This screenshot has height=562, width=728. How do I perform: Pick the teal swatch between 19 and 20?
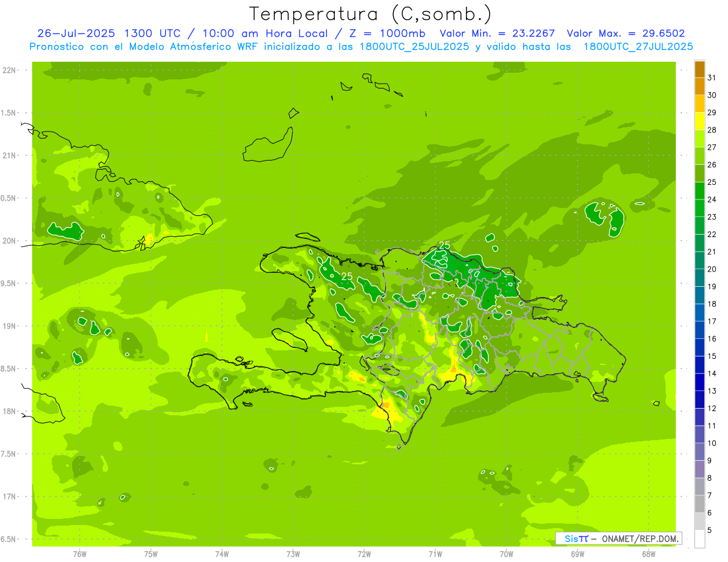click(x=699, y=278)
